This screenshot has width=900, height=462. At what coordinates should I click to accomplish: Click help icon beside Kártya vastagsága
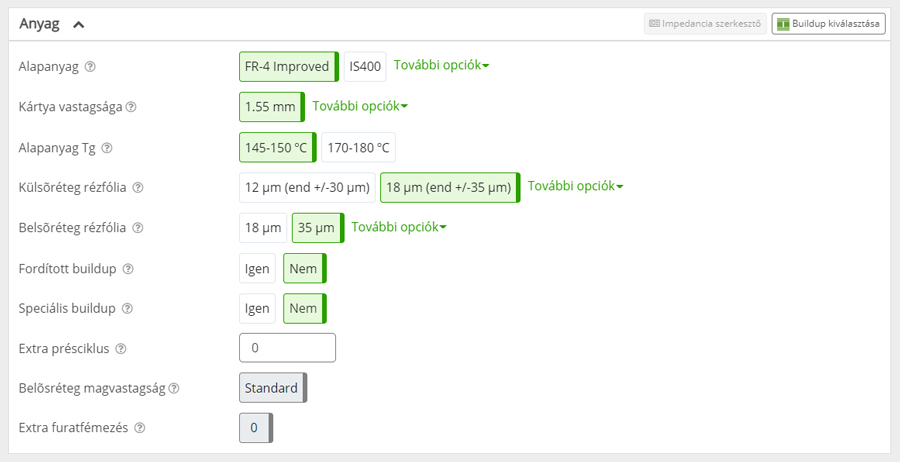coord(131,107)
